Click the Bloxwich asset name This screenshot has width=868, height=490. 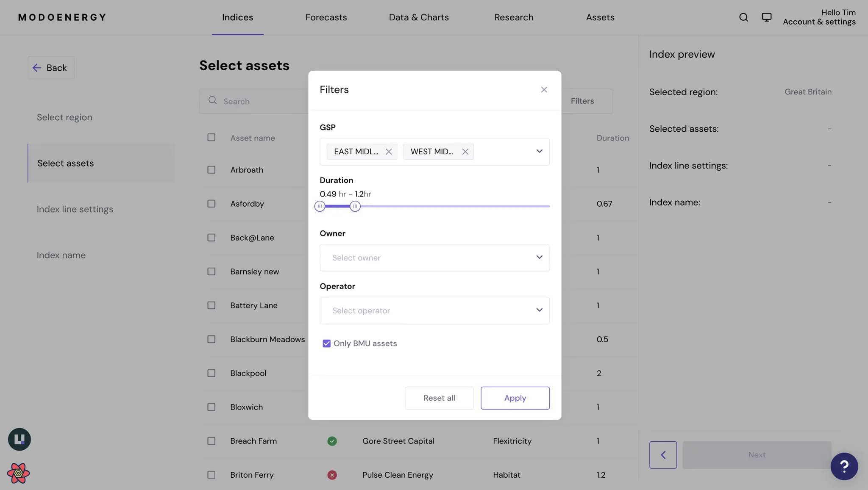coord(246,407)
